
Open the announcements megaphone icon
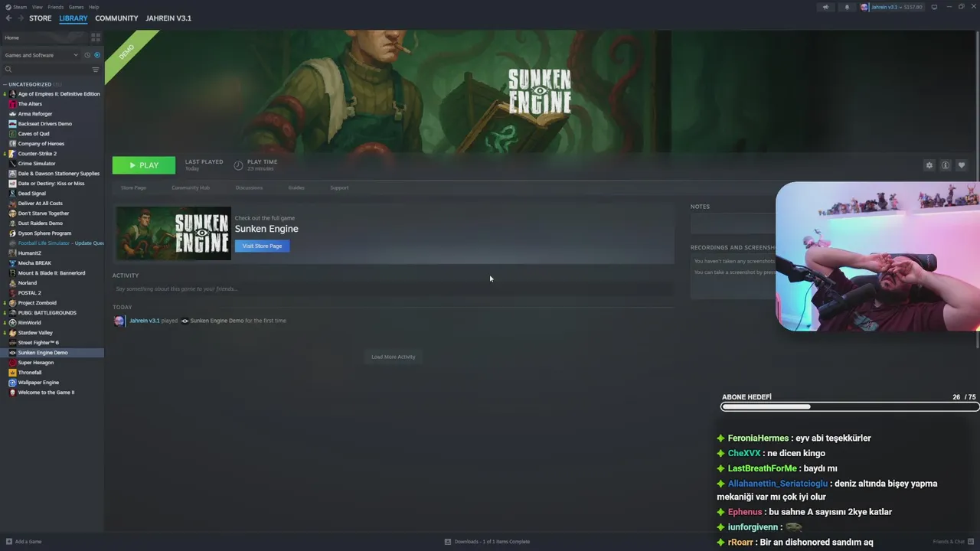tap(825, 7)
